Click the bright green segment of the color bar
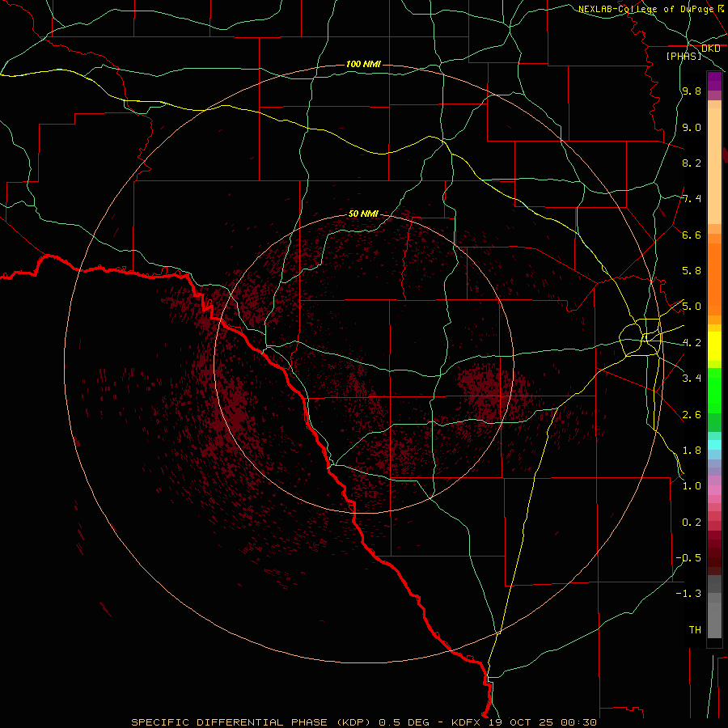 tap(714, 390)
